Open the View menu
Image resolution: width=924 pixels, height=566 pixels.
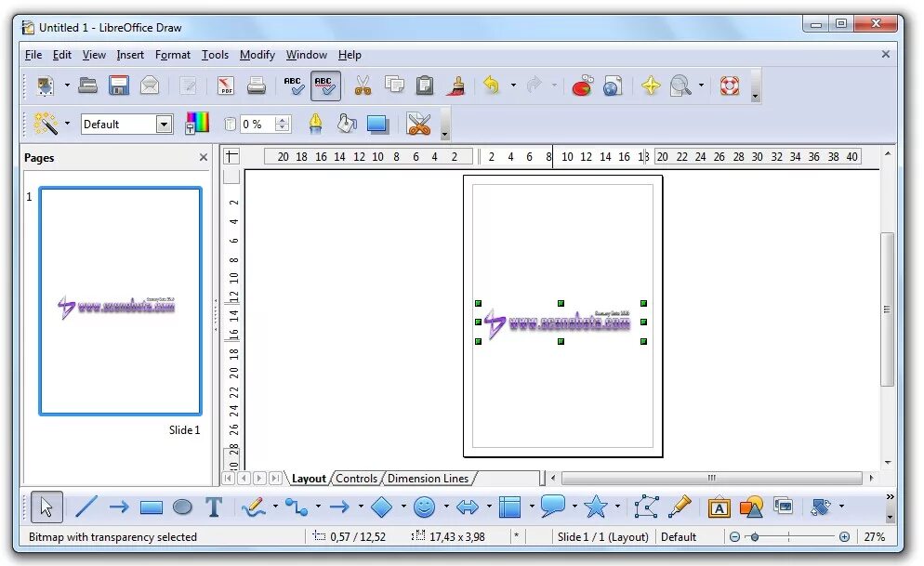click(x=94, y=55)
